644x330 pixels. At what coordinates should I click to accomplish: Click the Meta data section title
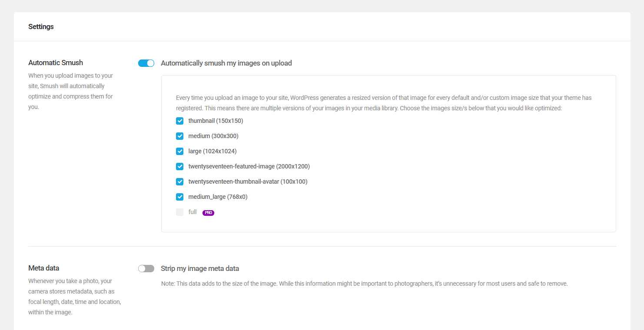[x=44, y=268]
